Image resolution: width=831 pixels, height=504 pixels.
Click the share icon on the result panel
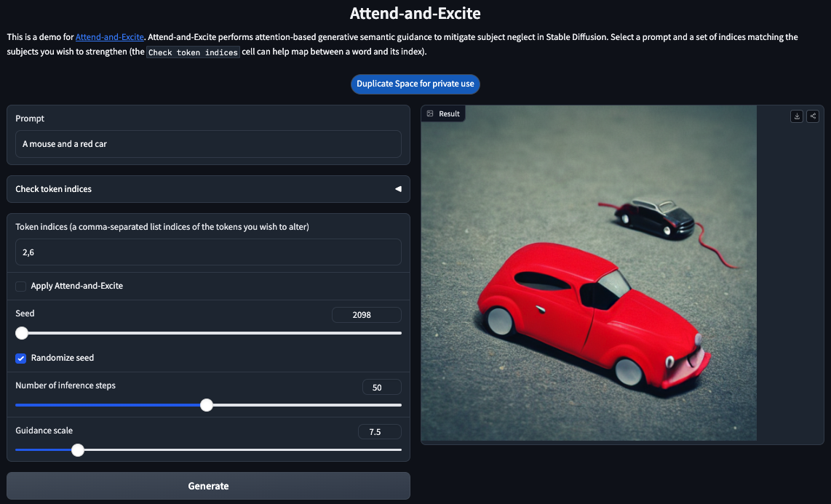point(813,116)
